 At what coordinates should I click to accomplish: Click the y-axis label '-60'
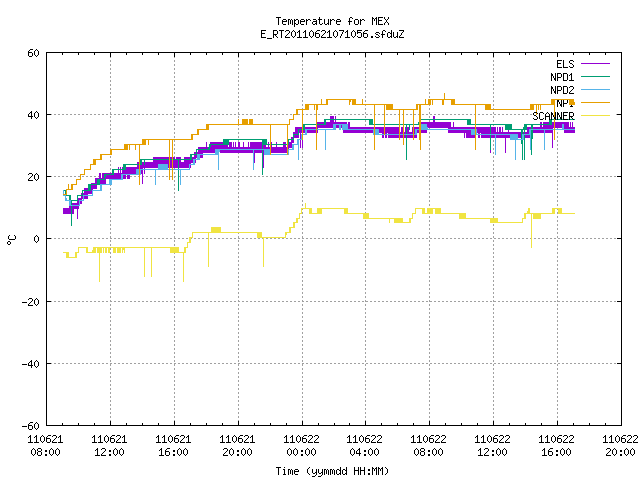[x=31, y=426]
